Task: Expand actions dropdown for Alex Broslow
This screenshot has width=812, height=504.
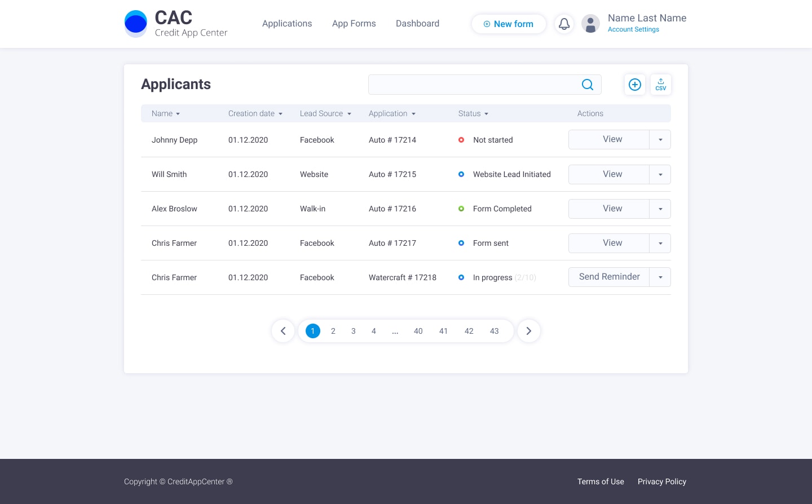Action: pos(660,209)
